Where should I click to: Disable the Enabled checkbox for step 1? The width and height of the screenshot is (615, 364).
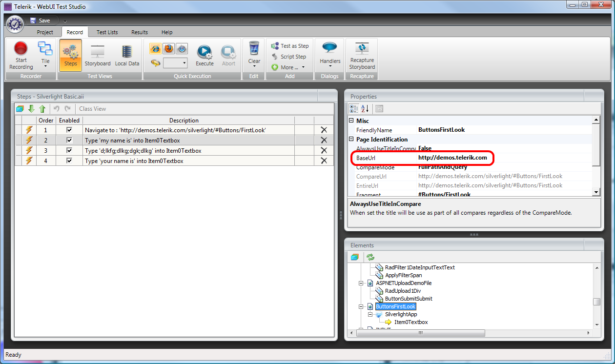point(69,130)
